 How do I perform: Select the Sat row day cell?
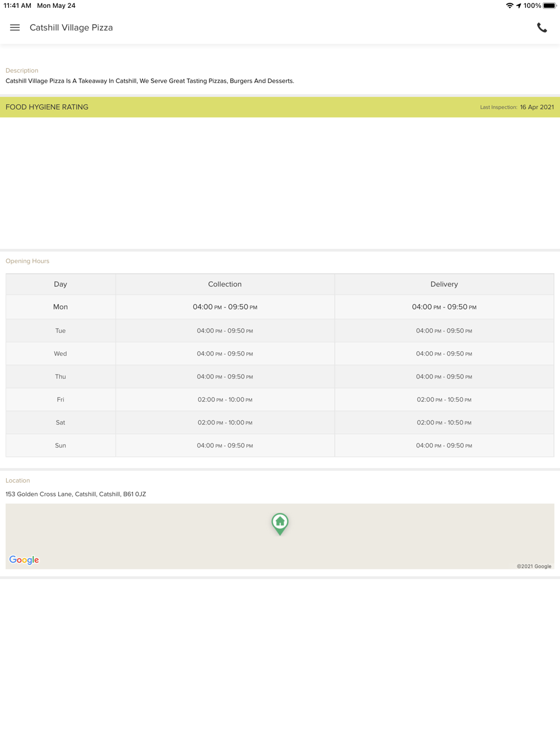tap(60, 423)
